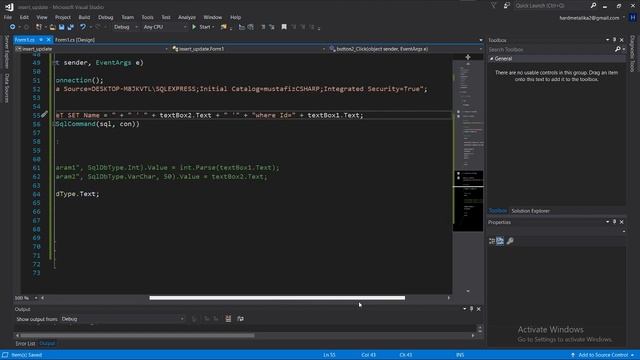This screenshot has height=360, width=640.
Task: Open the Toolbox window options dropdown arrow
Action: coord(607,40)
